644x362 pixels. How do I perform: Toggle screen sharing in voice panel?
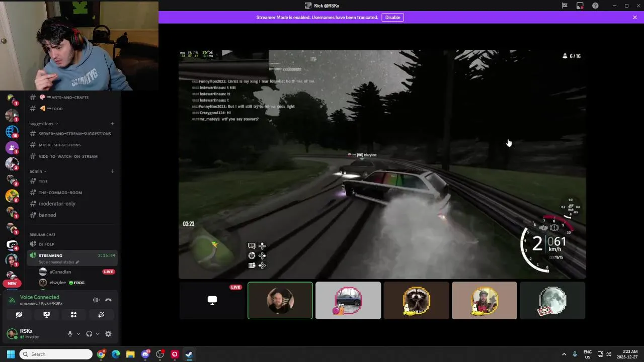tap(46, 315)
